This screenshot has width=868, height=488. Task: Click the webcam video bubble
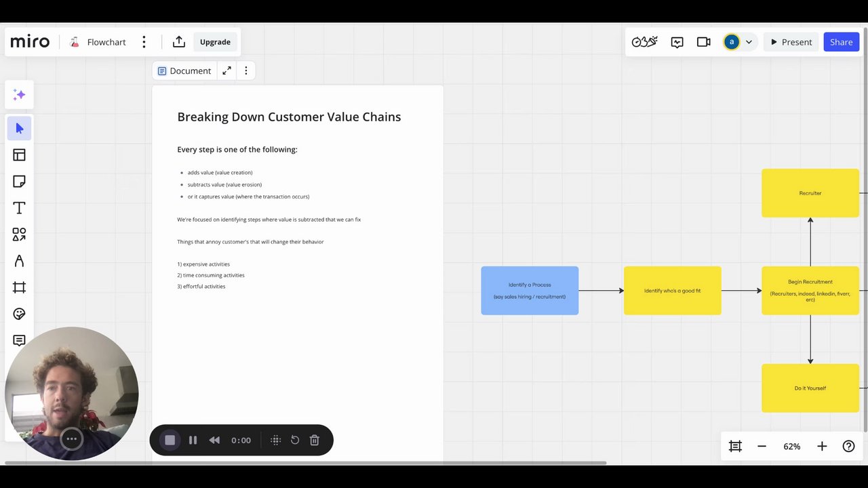(71, 393)
